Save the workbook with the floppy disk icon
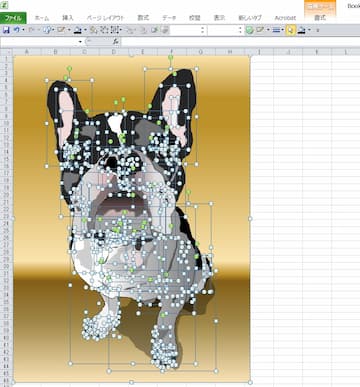This screenshot has width=360, height=387. [x=6, y=30]
